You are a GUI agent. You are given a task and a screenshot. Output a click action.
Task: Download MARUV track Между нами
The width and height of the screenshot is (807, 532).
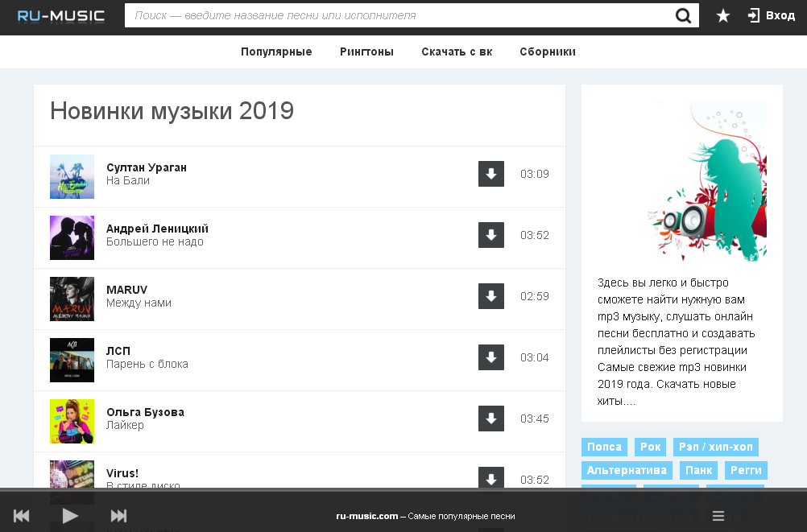(x=491, y=296)
